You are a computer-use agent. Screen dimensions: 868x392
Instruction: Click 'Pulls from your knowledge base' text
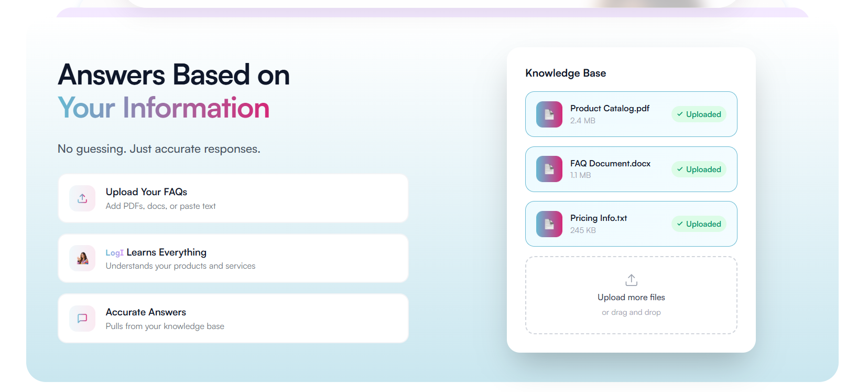[165, 326]
